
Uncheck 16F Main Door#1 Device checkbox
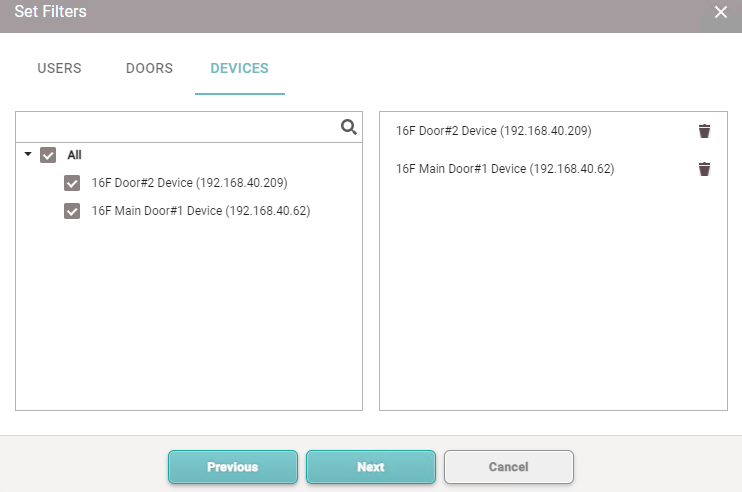(72, 211)
